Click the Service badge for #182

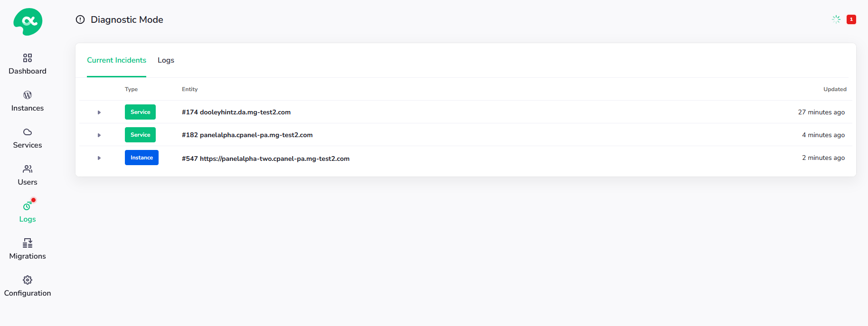pyautogui.click(x=140, y=135)
